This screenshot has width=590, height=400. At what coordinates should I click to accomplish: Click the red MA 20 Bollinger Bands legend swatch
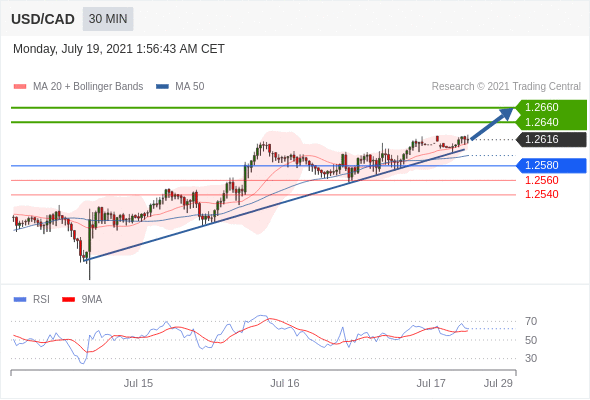pos(20,87)
